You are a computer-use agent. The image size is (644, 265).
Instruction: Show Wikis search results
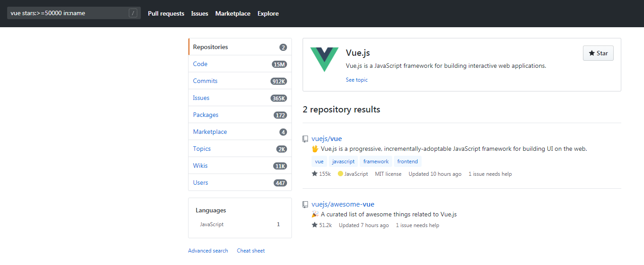(x=200, y=166)
